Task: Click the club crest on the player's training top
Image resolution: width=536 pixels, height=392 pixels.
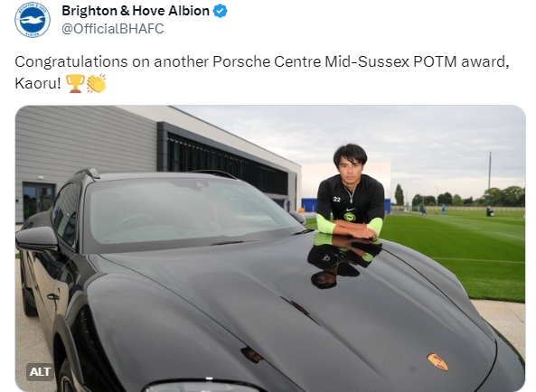Action: click(x=350, y=217)
